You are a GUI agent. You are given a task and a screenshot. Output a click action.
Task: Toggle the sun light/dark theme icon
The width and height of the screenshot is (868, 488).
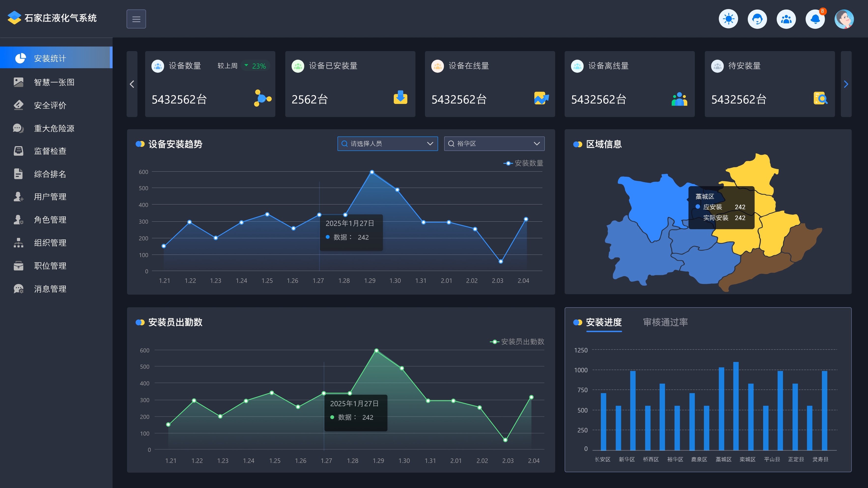click(x=728, y=19)
